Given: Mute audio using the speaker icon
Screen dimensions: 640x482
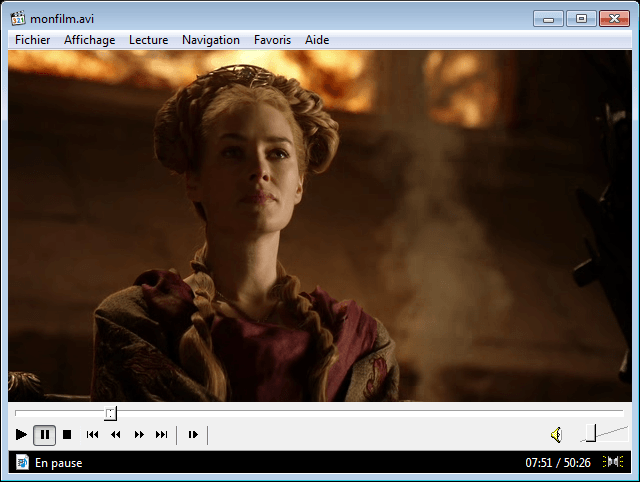Looking at the screenshot, I should (556, 434).
